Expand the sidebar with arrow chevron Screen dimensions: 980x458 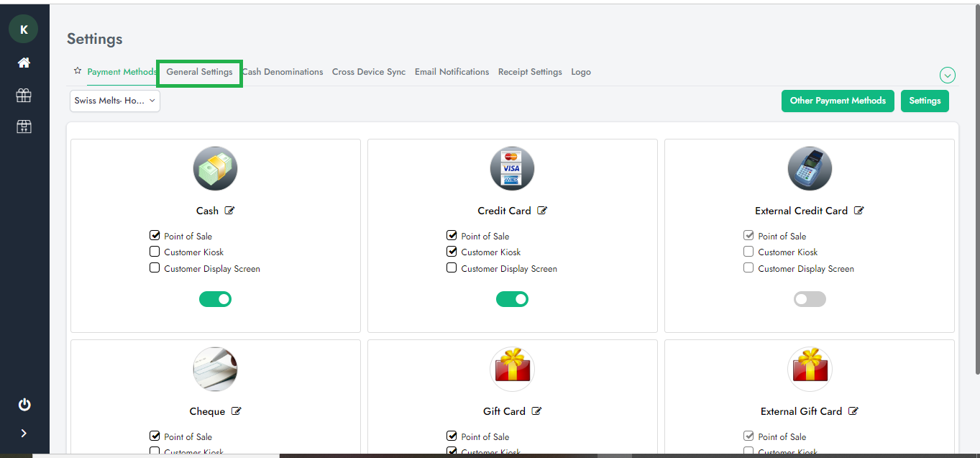[24, 433]
